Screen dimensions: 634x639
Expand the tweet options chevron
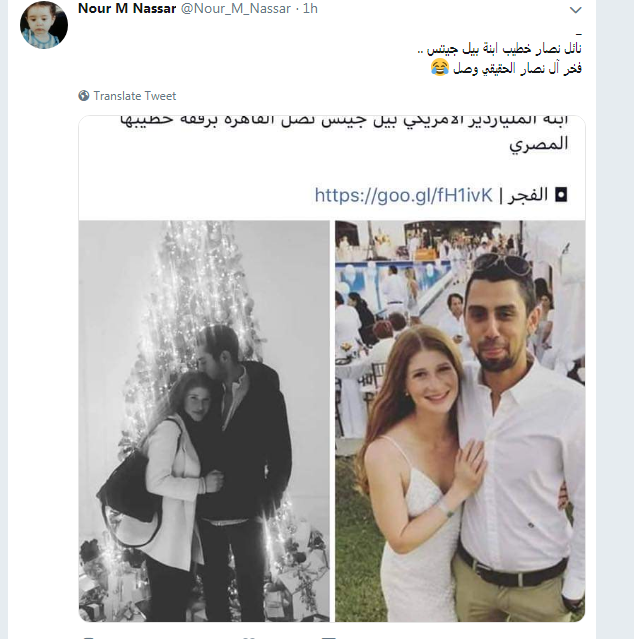575,10
